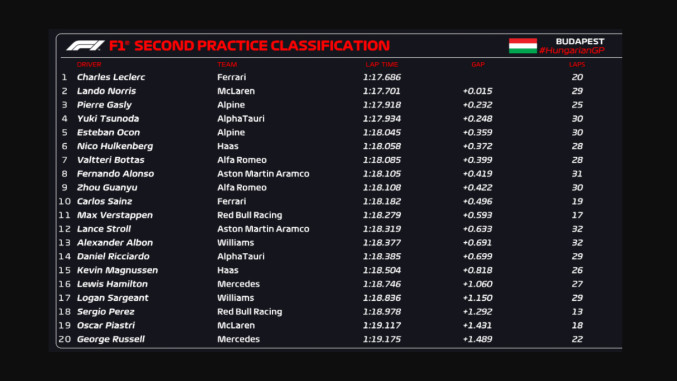Click Sergio Perez's 13 laps value
Screen dimensions: 677x381
[x=577, y=311]
